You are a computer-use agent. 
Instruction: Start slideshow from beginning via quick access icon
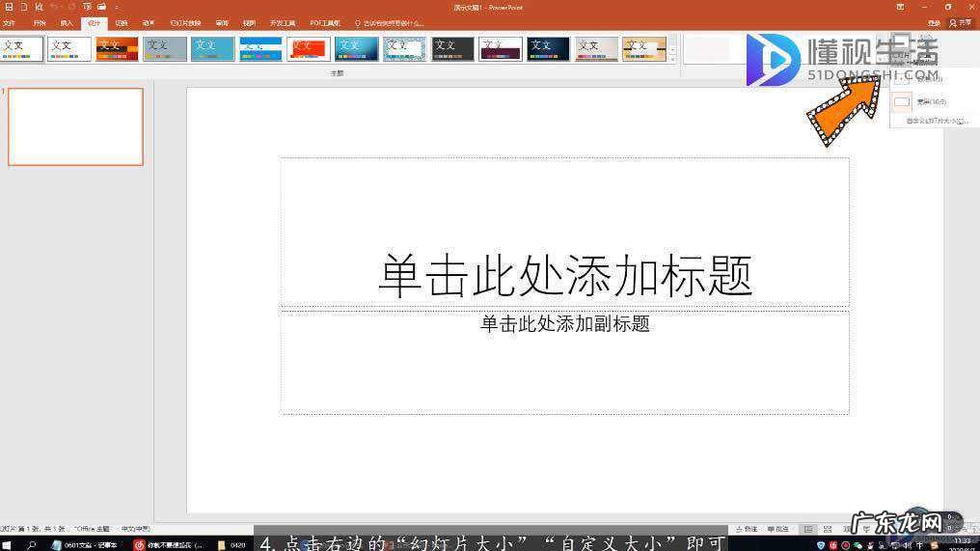coord(87,7)
